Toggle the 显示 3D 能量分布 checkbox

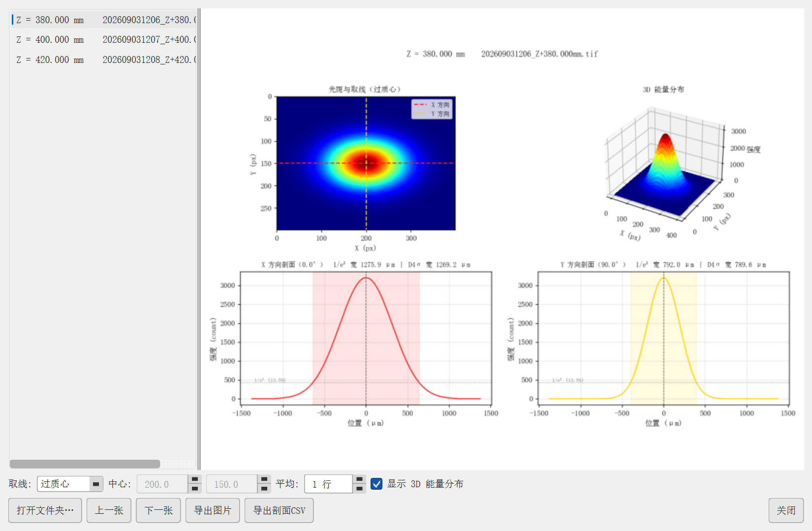tap(376, 484)
